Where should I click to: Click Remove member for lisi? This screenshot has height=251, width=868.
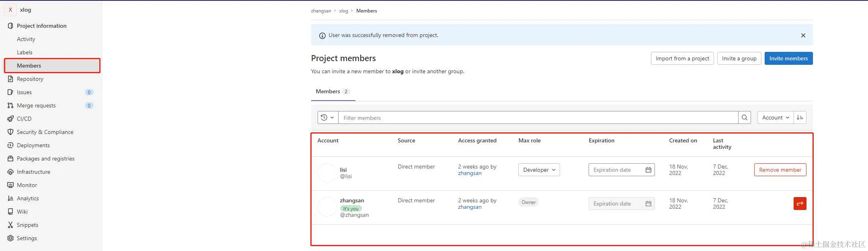(780, 170)
